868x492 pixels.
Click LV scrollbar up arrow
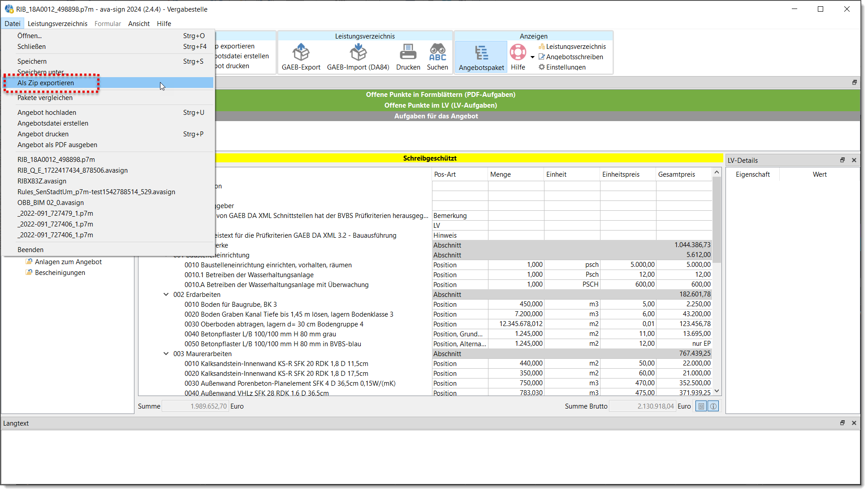[717, 172]
